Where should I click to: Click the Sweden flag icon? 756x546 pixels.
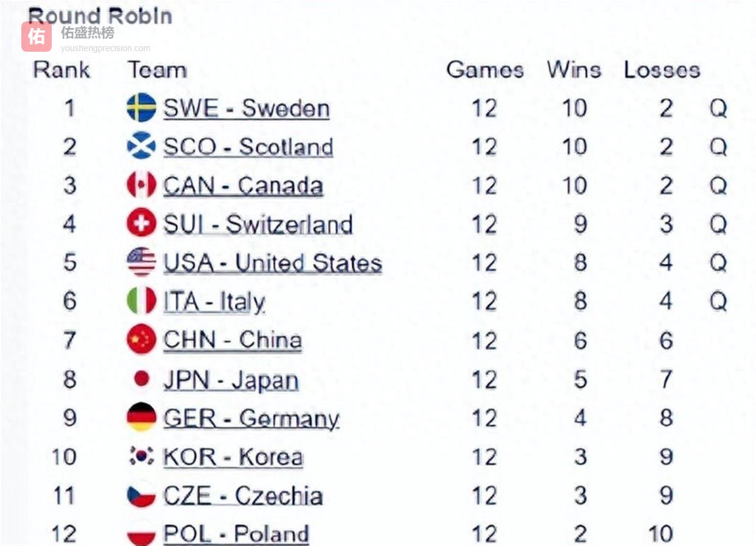141,108
